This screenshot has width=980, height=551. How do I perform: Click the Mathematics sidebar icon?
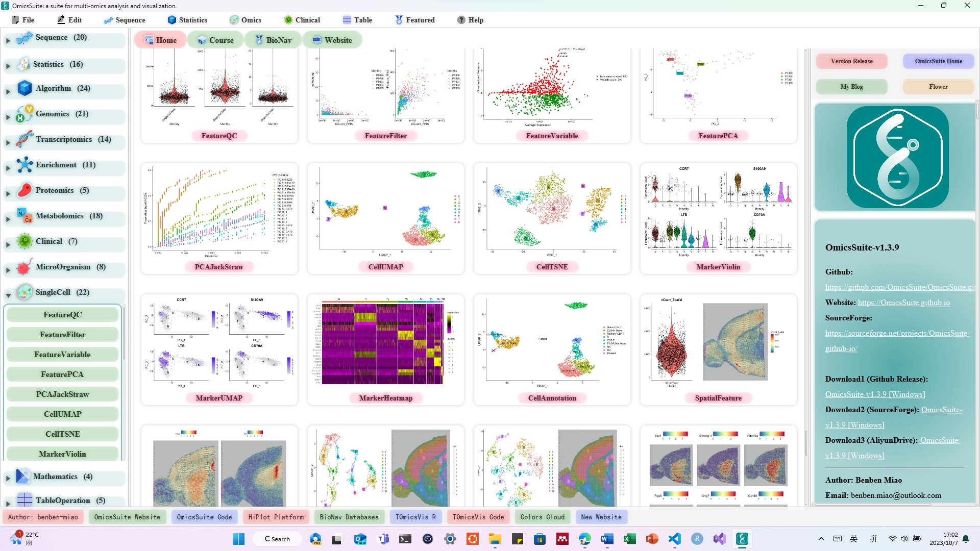[22, 476]
